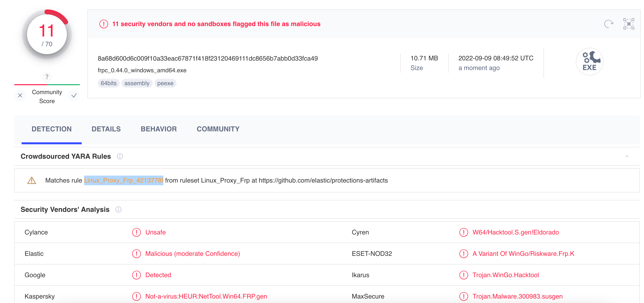Open the similar files graph icon

click(x=628, y=24)
